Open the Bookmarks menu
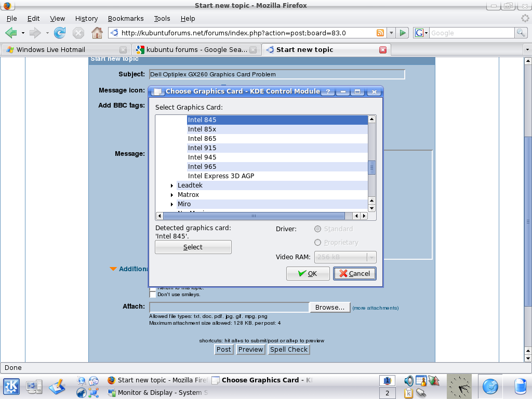Screen dimensions: 532x399 point(126,18)
